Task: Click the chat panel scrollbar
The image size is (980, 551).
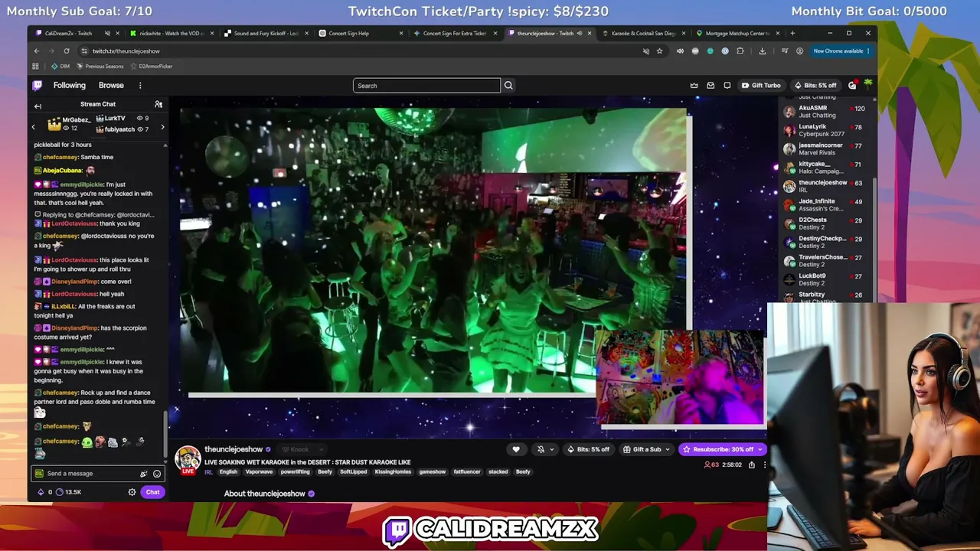Action: pyautogui.click(x=165, y=432)
